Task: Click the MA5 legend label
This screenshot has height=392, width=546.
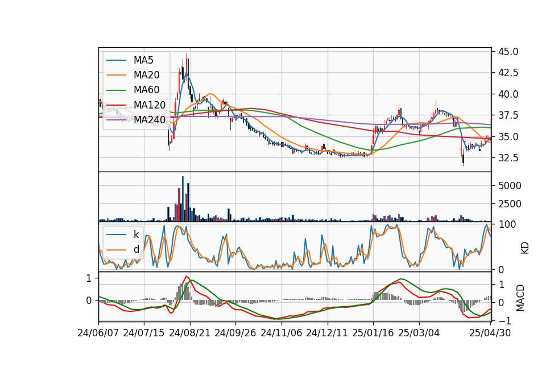Action: click(143, 60)
